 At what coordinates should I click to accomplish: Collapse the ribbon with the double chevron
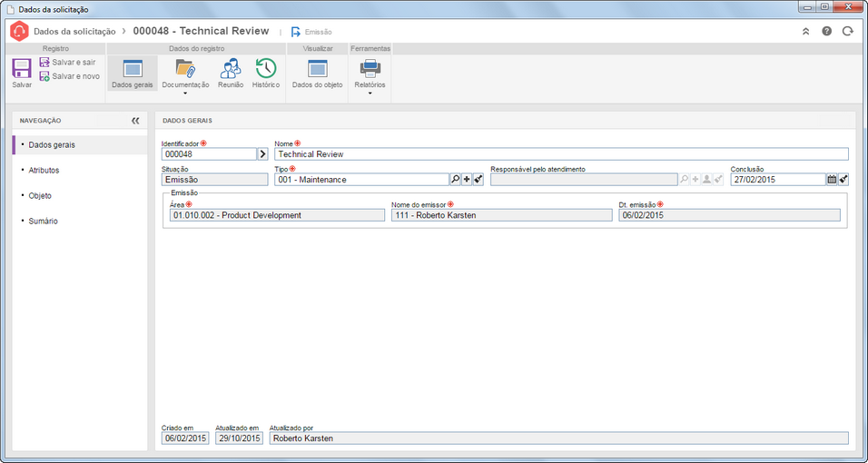[805, 32]
